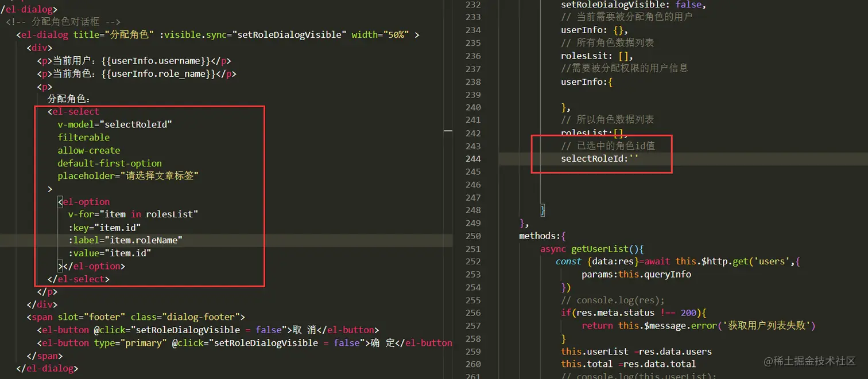
Task: Click the comment '已选中的角色id值'
Action: [x=608, y=146]
